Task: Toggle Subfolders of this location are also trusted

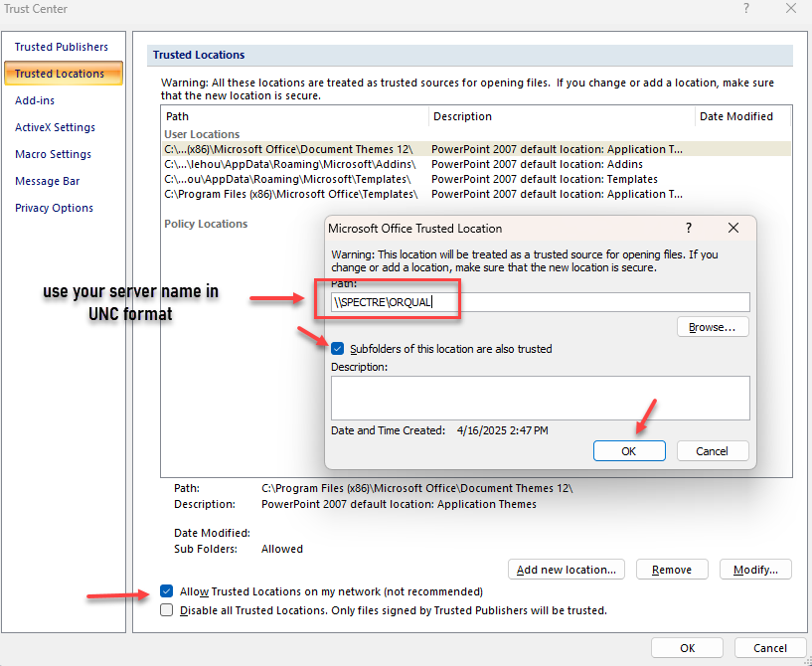Action: 339,349
